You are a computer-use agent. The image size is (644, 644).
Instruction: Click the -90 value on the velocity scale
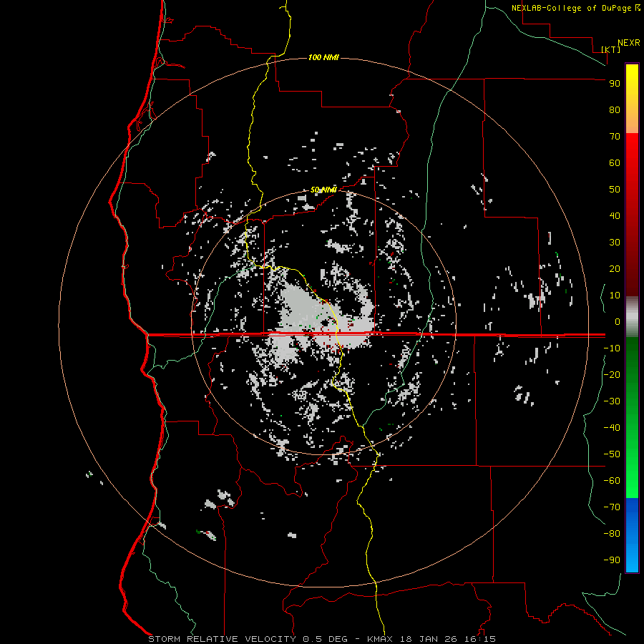(612, 560)
